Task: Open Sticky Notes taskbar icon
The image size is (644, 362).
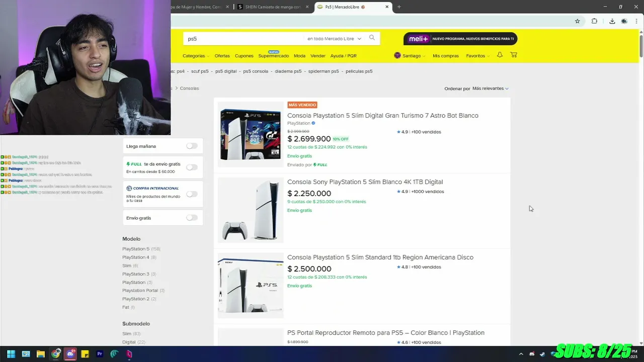Action: pyautogui.click(x=85, y=354)
